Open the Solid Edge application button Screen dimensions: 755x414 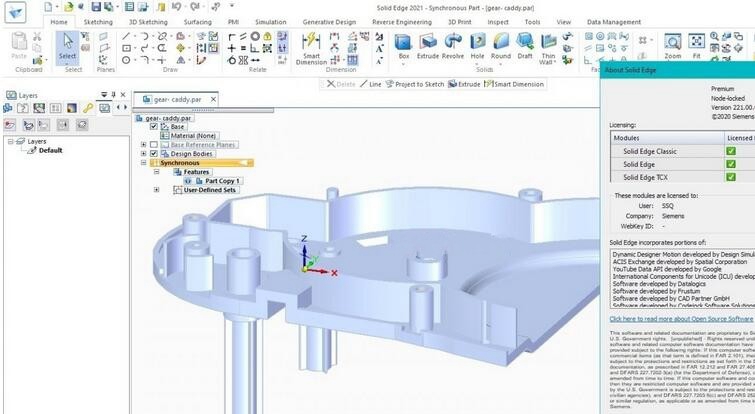15,13
